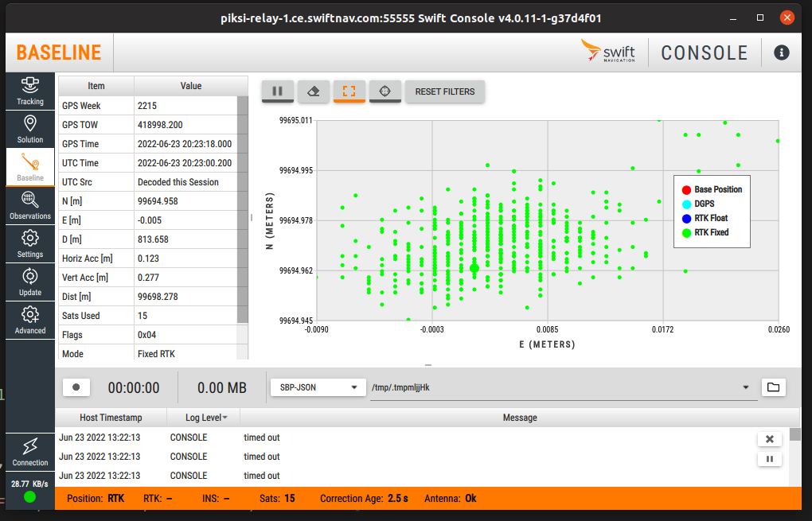Click the RESET FILTERS button
The width and height of the screenshot is (812, 521).
click(x=445, y=91)
